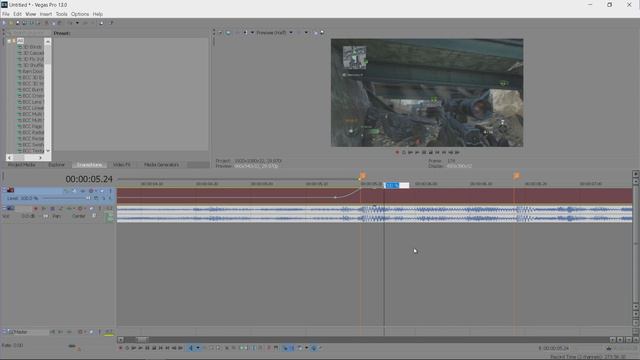Click the Track FX icon on video track
The image size is (640, 360).
coord(83,191)
